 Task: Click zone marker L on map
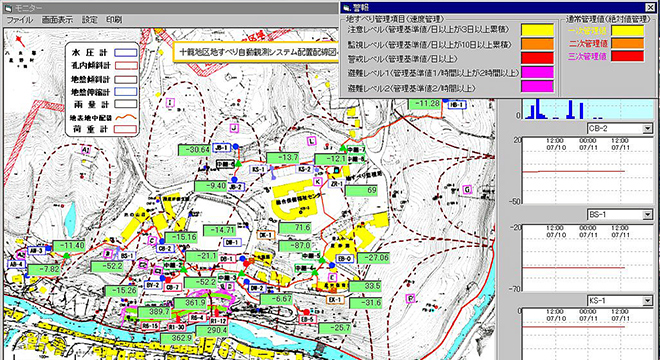(x=311, y=141)
